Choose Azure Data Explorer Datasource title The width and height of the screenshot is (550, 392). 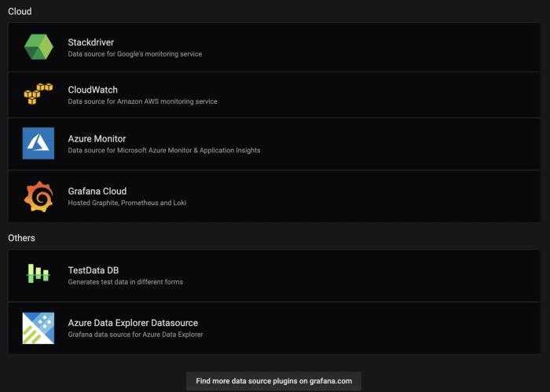coord(133,323)
